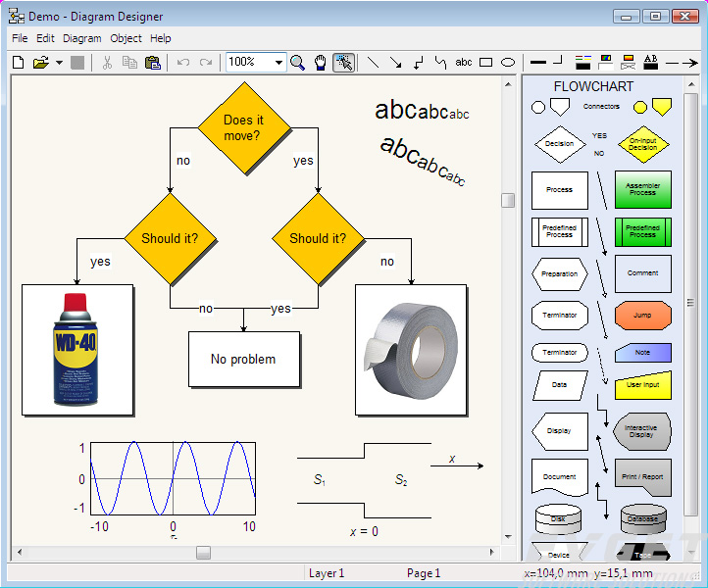Open the 100% zoom dropdown
This screenshot has height=588, width=708.
click(x=279, y=63)
